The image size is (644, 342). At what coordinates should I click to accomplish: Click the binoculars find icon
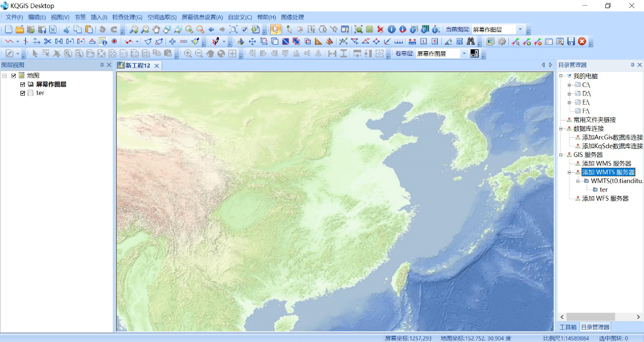coord(471,42)
